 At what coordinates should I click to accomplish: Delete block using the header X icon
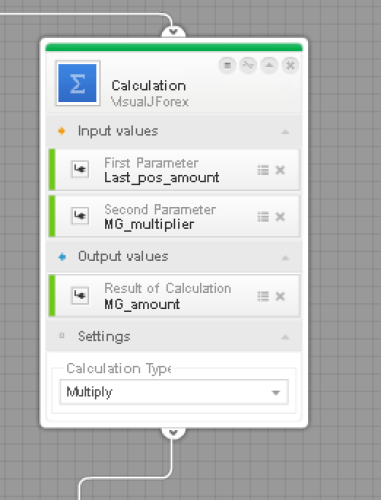coord(290,65)
